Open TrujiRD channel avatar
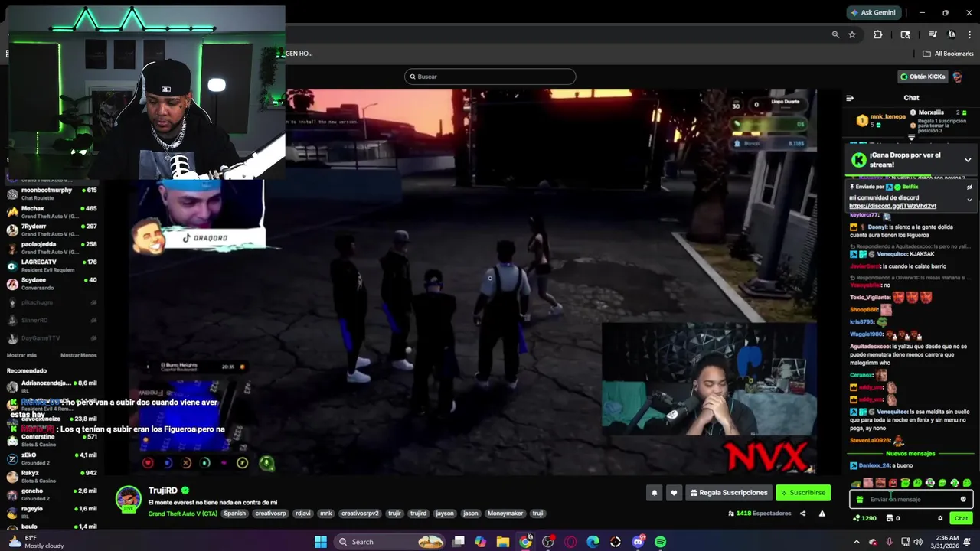 (129, 500)
